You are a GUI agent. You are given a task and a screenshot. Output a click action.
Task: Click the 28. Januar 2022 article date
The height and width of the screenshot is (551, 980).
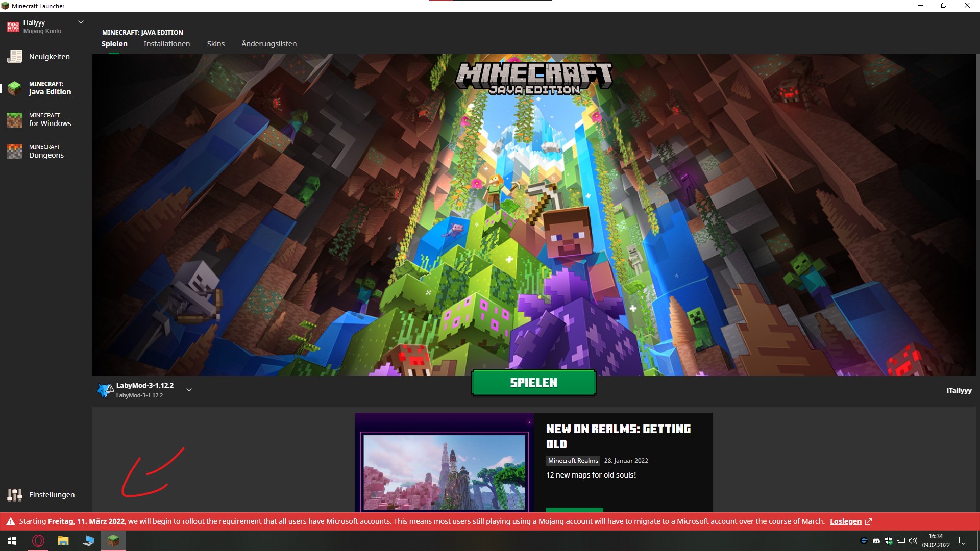[x=626, y=461]
